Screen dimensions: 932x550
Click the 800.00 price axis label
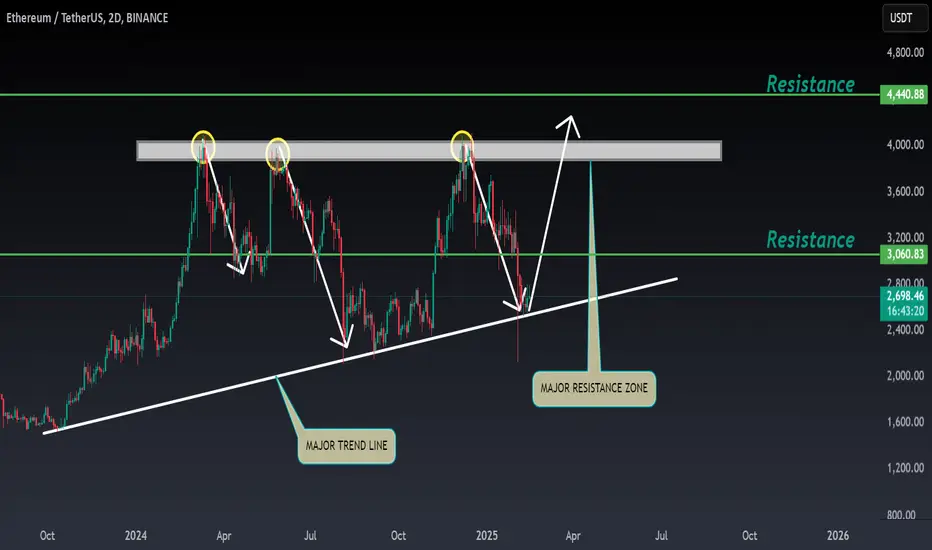tap(902, 515)
